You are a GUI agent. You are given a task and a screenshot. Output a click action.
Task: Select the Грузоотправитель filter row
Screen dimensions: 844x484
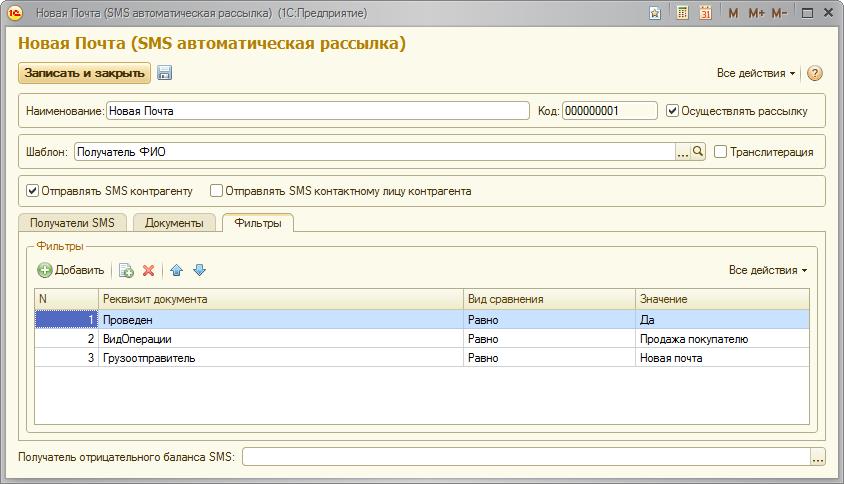click(x=421, y=357)
